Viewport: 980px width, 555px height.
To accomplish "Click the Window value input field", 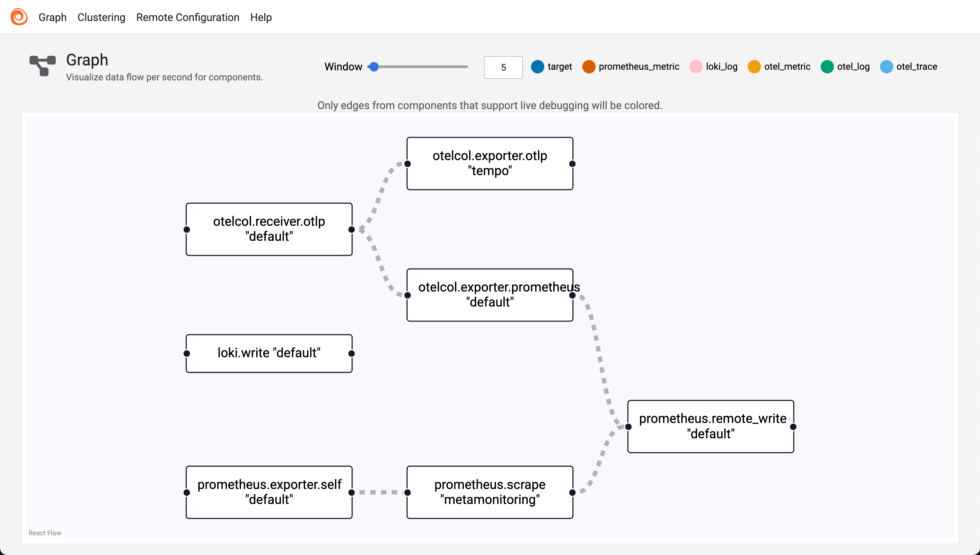I will (x=503, y=67).
